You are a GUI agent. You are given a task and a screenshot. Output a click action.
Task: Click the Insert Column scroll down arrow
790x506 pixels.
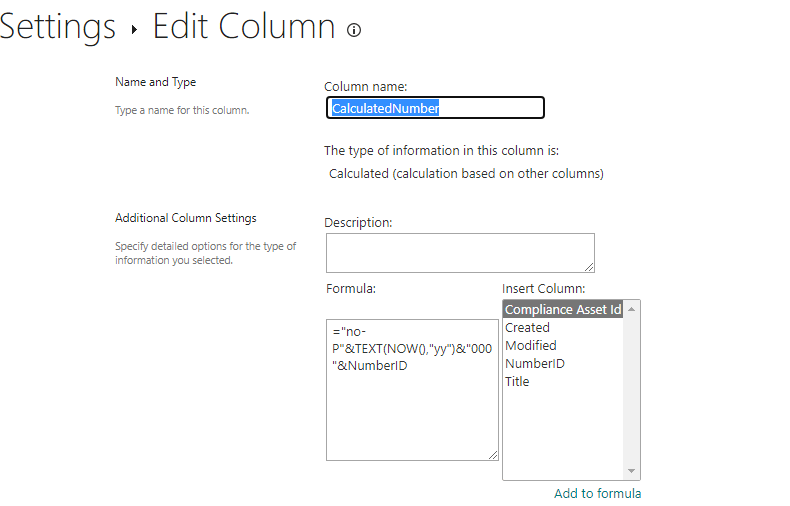click(631, 471)
